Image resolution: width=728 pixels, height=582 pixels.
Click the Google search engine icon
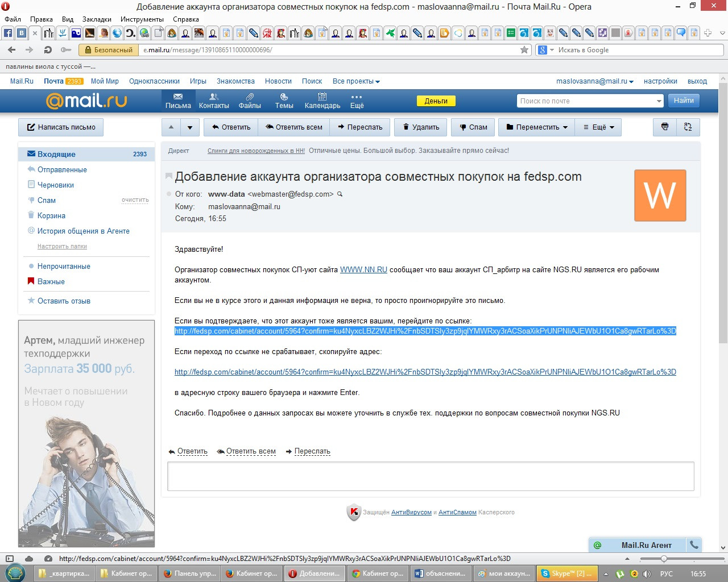click(x=543, y=50)
